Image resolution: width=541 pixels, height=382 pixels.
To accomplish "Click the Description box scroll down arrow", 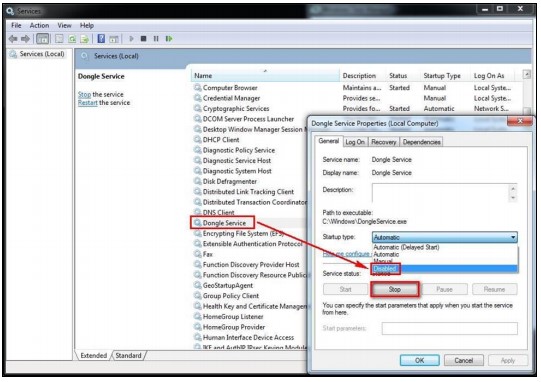I will tap(513, 198).
